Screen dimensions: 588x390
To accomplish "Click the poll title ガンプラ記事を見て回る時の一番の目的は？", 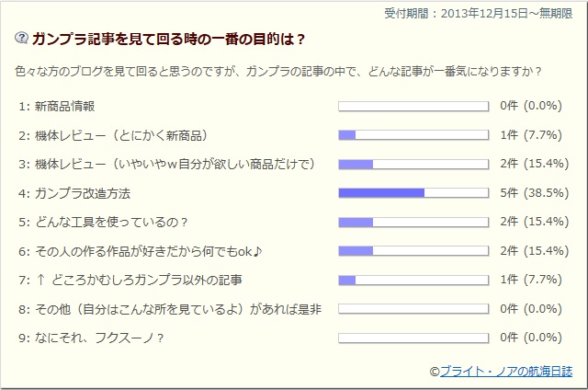I will coord(168,39).
